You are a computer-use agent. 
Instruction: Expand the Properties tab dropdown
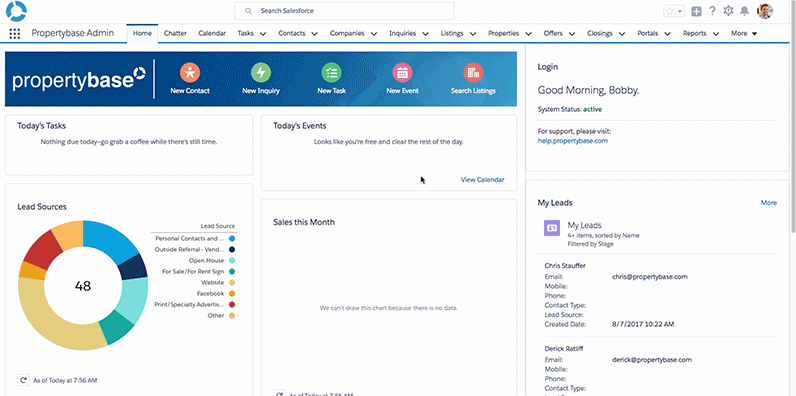click(x=528, y=34)
